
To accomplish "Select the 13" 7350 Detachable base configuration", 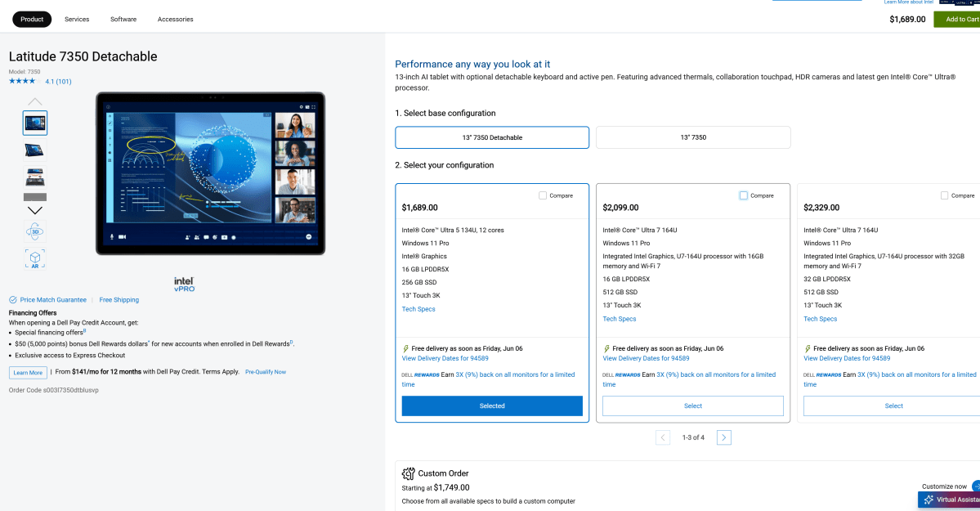I will pos(491,137).
